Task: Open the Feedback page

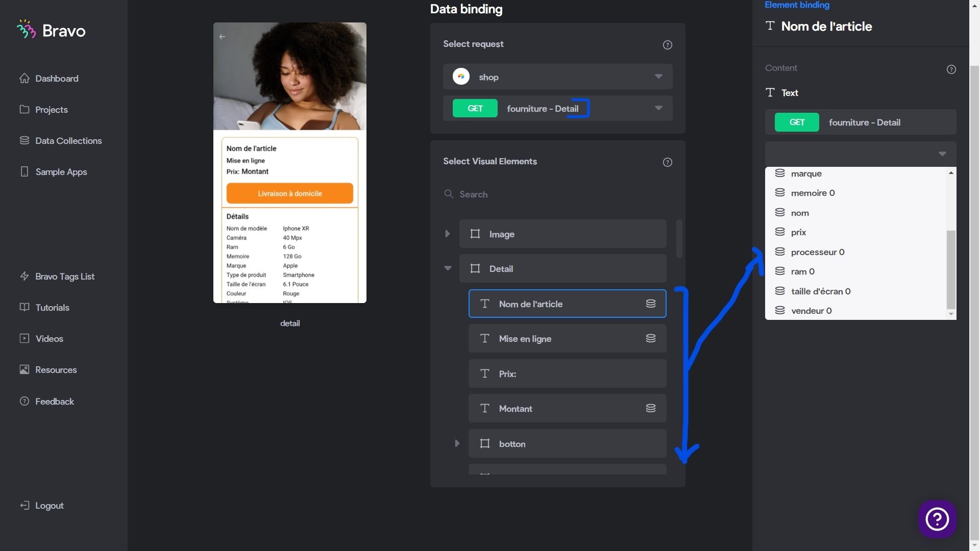Action: pos(46,402)
